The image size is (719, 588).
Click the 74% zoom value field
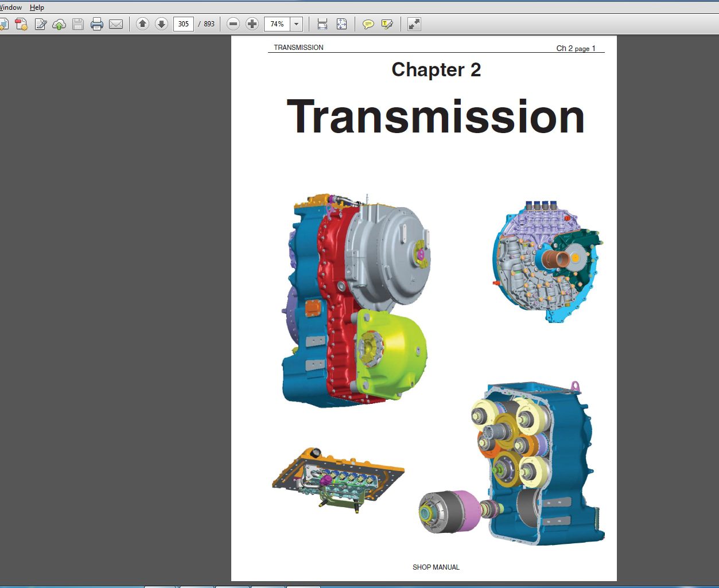pyautogui.click(x=277, y=24)
